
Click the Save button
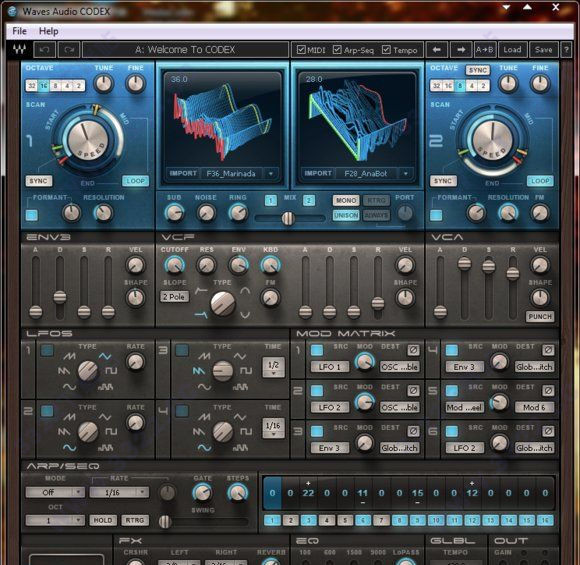pyautogui.click(x=543, y=50)
